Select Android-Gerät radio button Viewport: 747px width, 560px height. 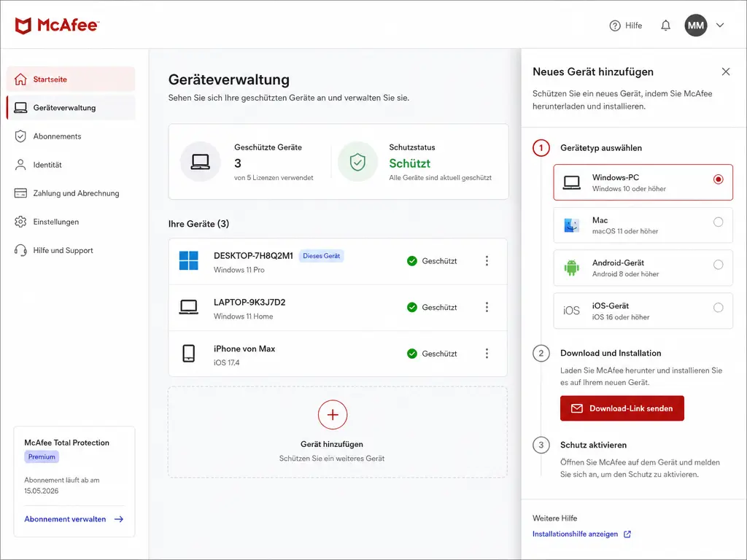718,265
